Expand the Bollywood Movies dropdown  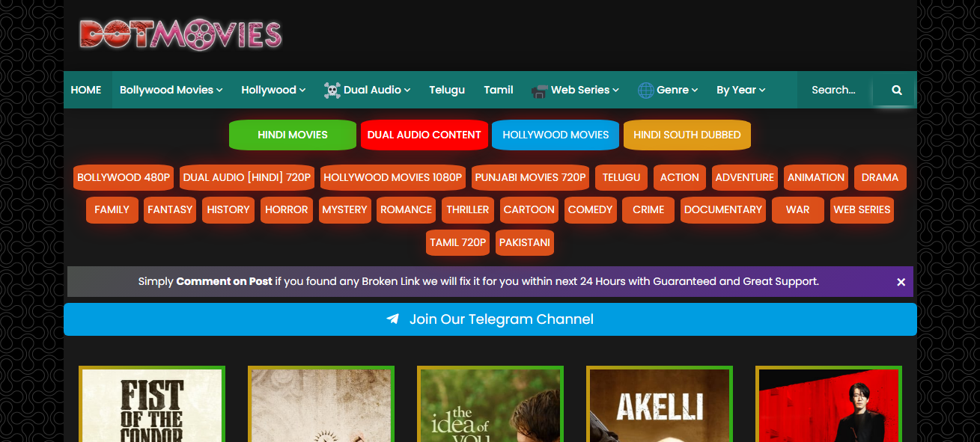(171, 90)
